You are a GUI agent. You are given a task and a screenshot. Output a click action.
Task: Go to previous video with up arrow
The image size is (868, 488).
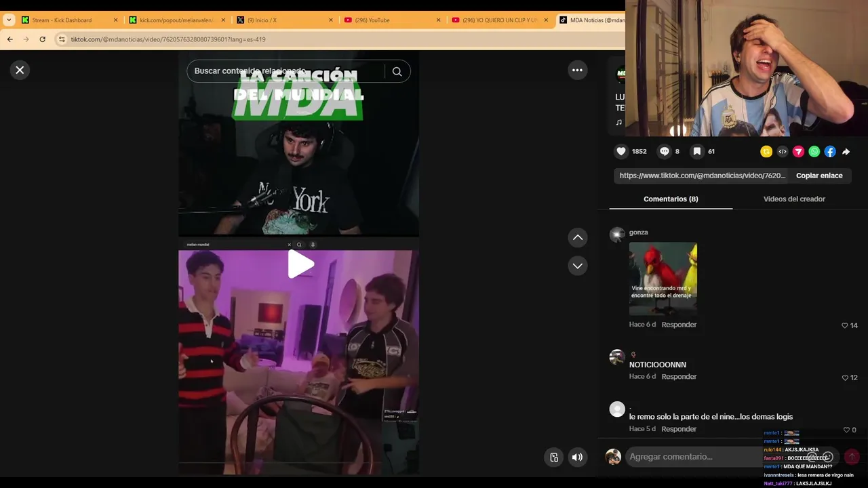pyautogui.click(x=577, y=237)
